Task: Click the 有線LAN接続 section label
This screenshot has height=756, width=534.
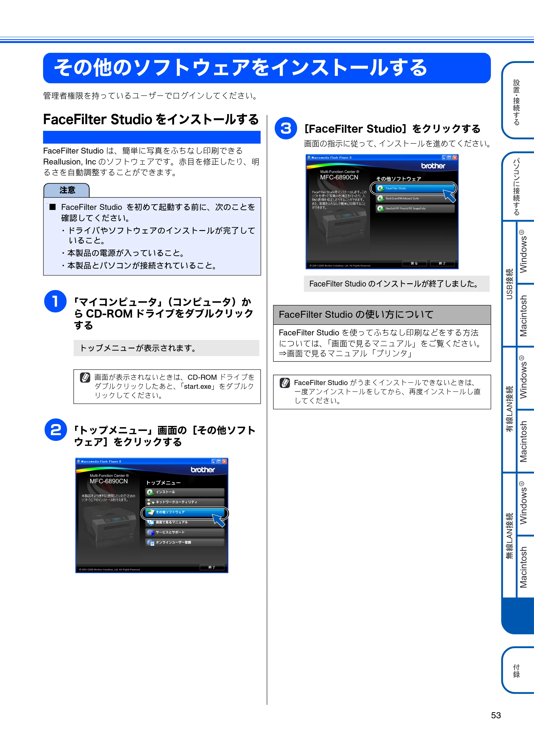Action: click(x=510, y=409)
